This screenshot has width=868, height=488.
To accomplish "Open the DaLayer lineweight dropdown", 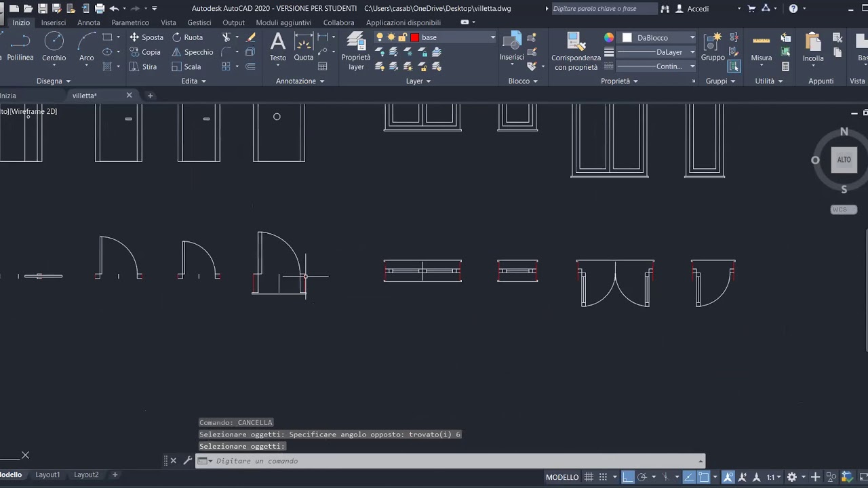I will point(692,52).
